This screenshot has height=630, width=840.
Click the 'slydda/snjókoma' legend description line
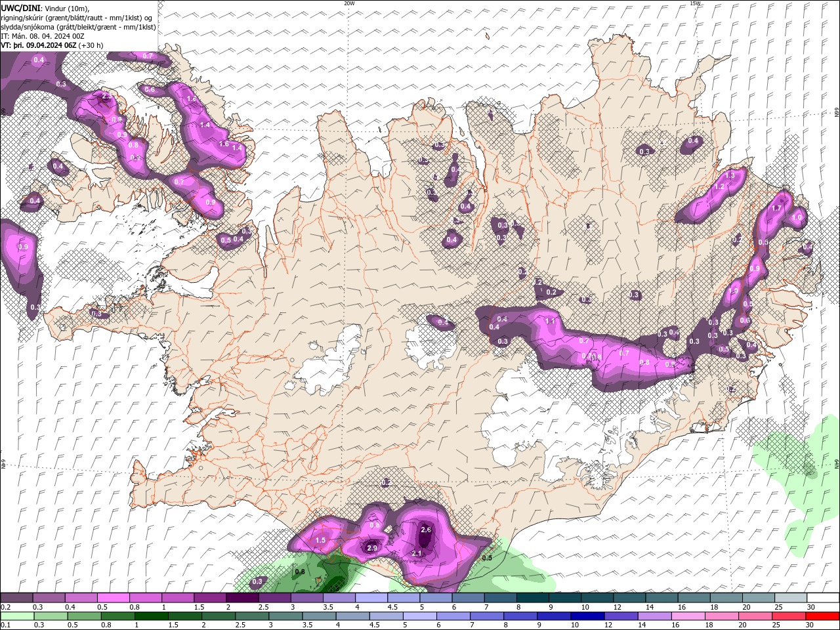tap(78, 27)
